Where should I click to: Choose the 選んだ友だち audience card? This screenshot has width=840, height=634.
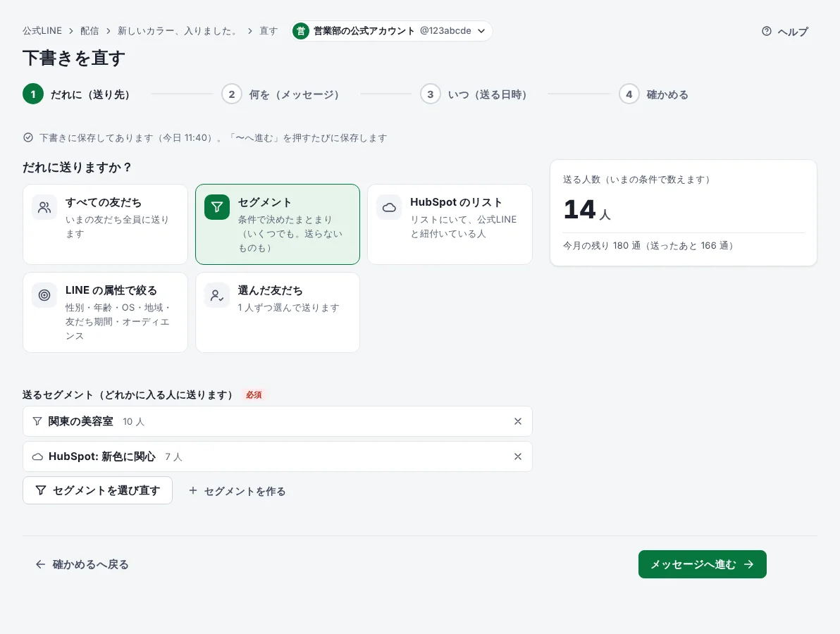[x=278, y=313]
